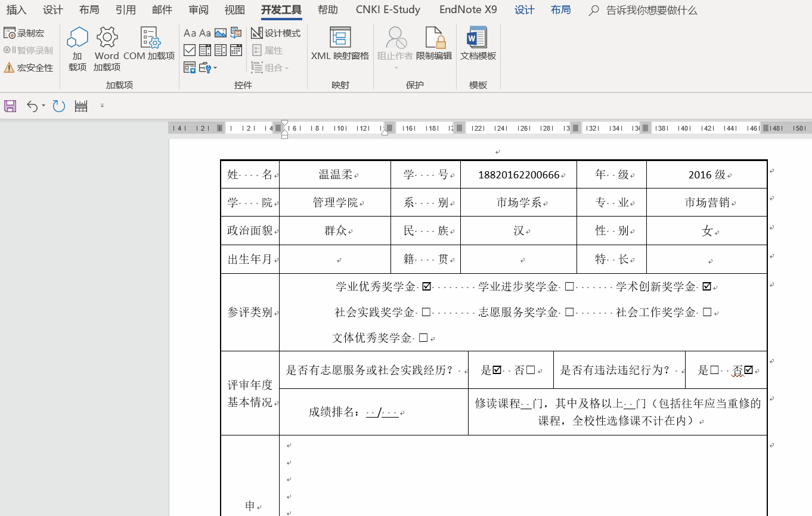
Task: Click the 告诉我你想要做什么 search box
Action: [651, 11]
